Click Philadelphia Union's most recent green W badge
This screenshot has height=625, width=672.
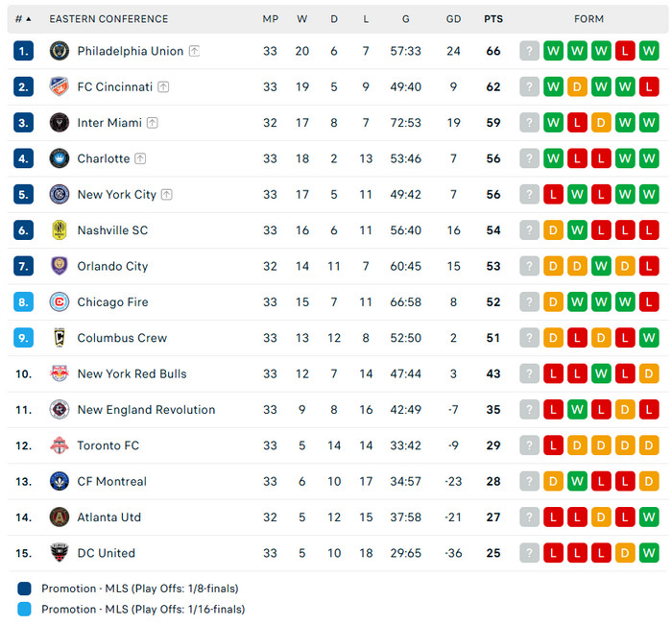(554, 51)
